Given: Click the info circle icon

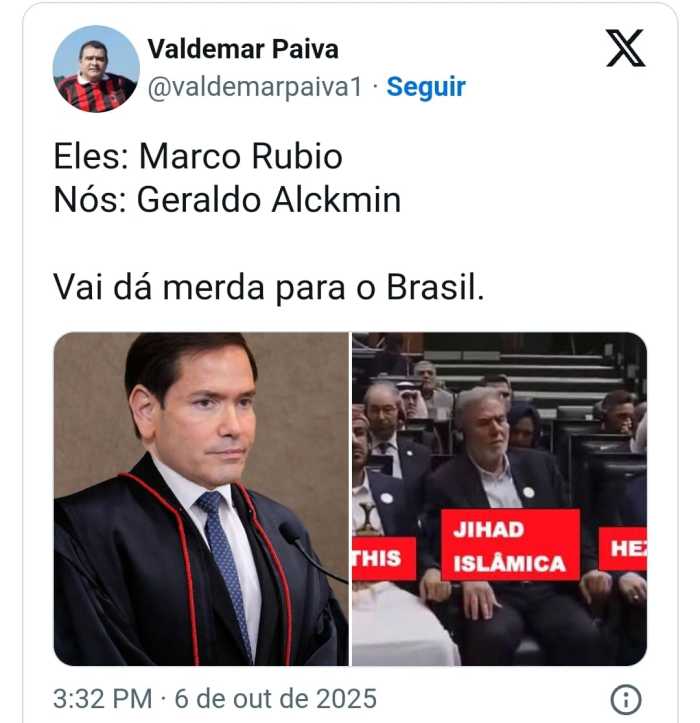Looking at the screenshot, I should [626, 699].
